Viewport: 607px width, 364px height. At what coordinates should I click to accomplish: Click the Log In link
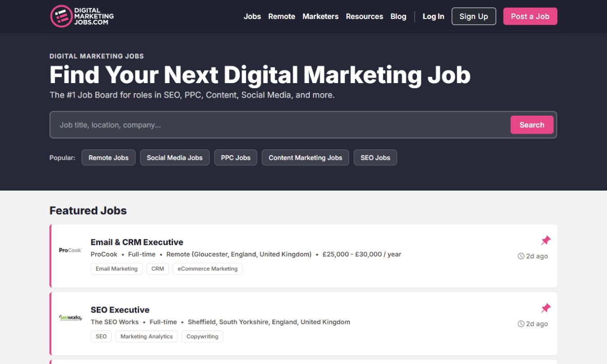tap(433, 16)
